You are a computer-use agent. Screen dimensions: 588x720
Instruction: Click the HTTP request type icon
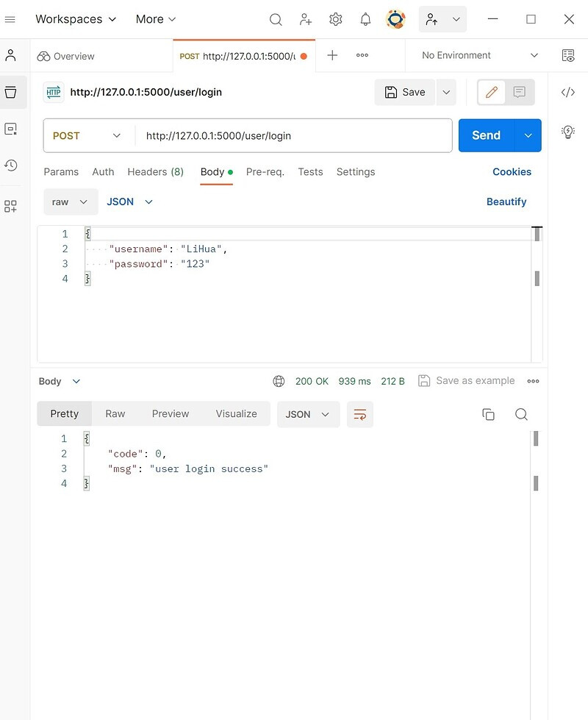point(54,92)
